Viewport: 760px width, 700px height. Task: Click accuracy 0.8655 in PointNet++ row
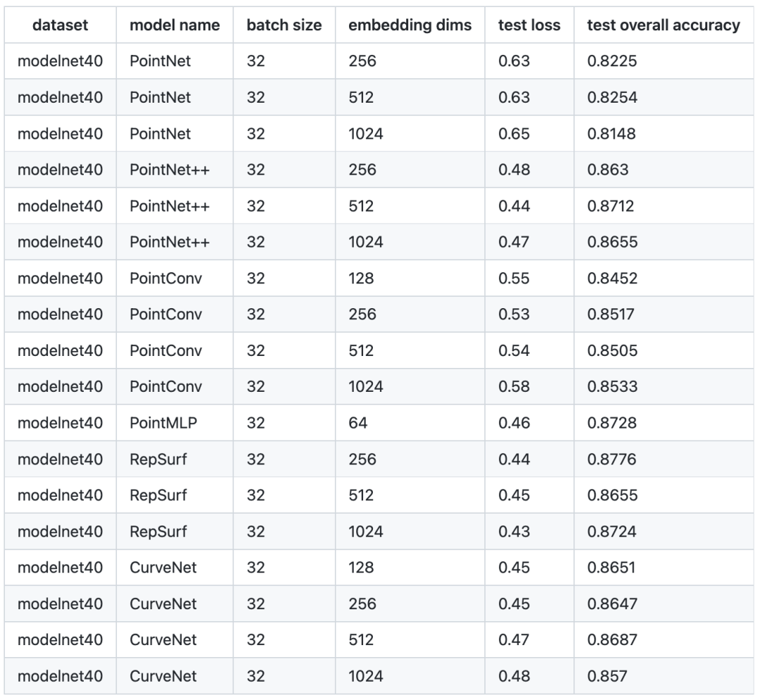(x=612, y=242)
